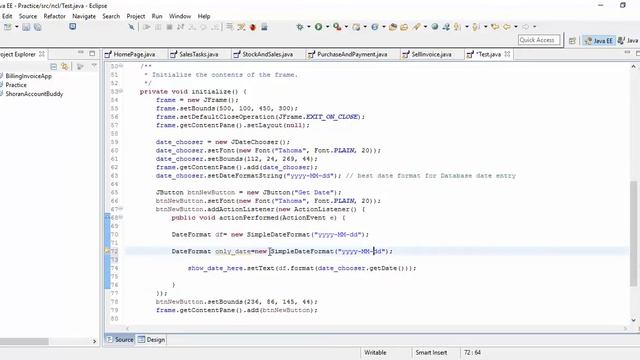Close the Test.java editor tab
This screenshot has width=640, height=360.
pyautogui.click(x=507, y=54)
